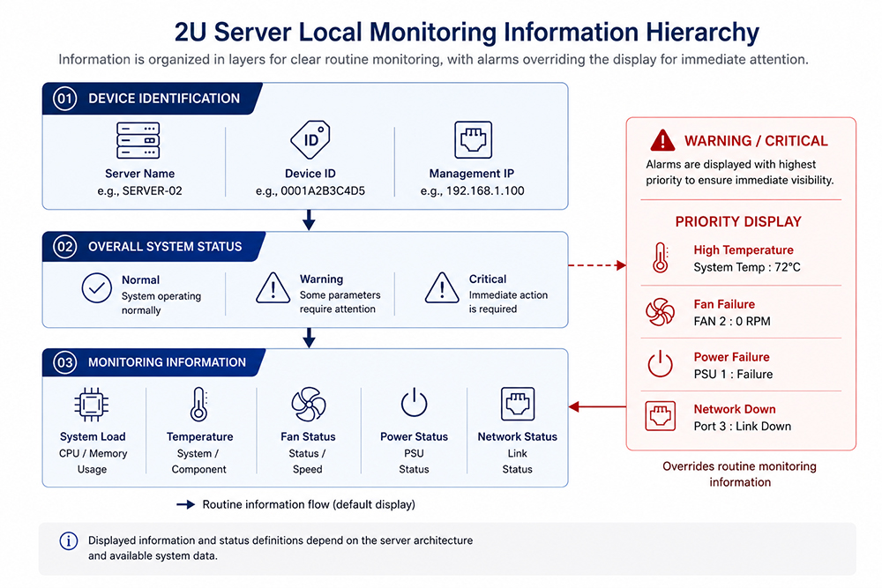Click the routine information flow legend arrow

pos(185,505)
